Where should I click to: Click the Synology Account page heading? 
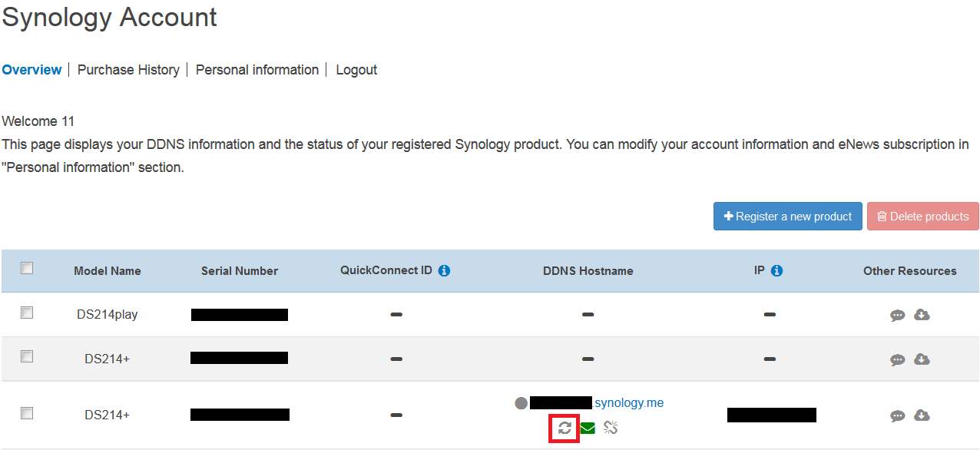coord(110,18)
